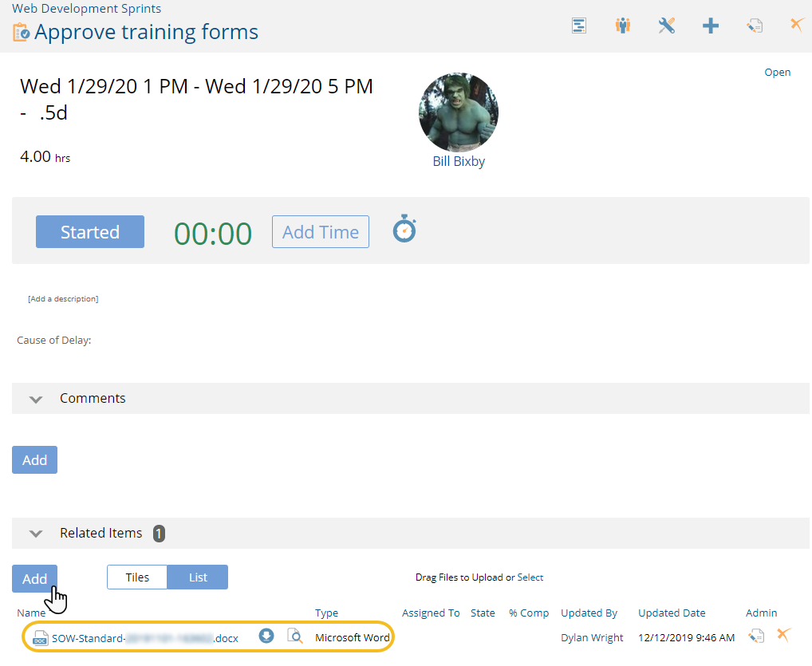Sort by Updated By column

point(589,613)
